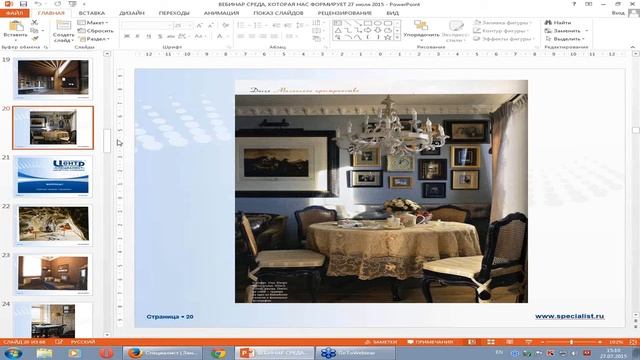640x360 pixels.
Task: Click Найти to find text
Action: [x=558, y=22]
